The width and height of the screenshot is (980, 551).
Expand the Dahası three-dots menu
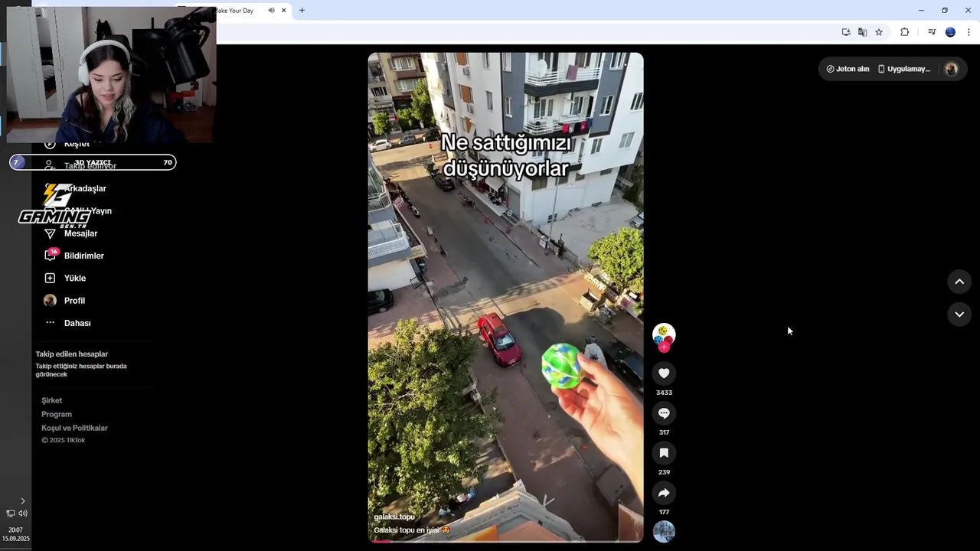tap(50, 323)
